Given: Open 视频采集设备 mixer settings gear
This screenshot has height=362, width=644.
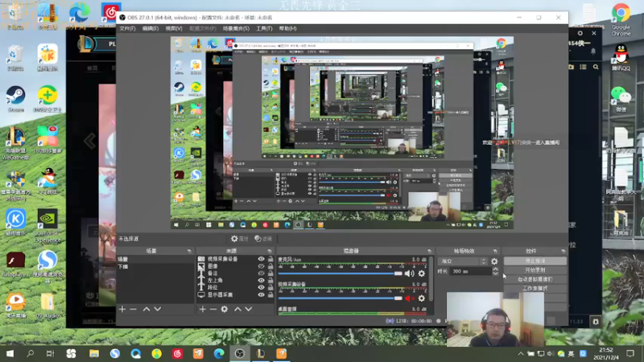Looking at the screenshot, I should point(421,298).
